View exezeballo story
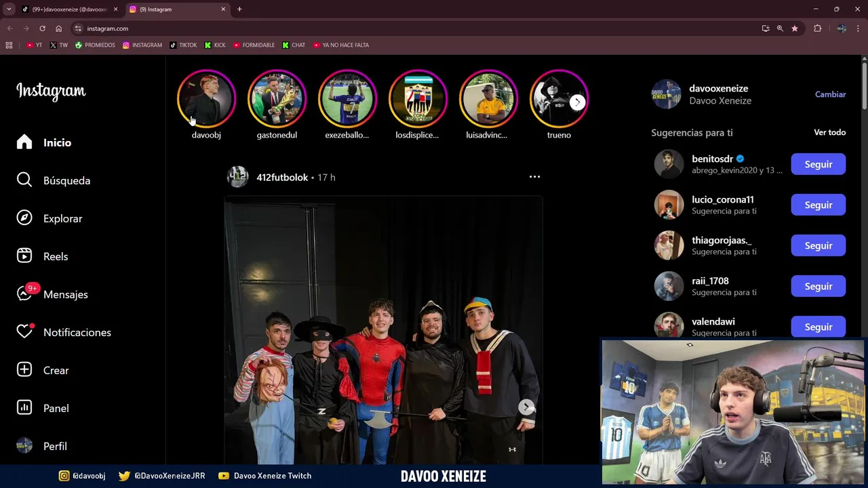 point(347,99)
